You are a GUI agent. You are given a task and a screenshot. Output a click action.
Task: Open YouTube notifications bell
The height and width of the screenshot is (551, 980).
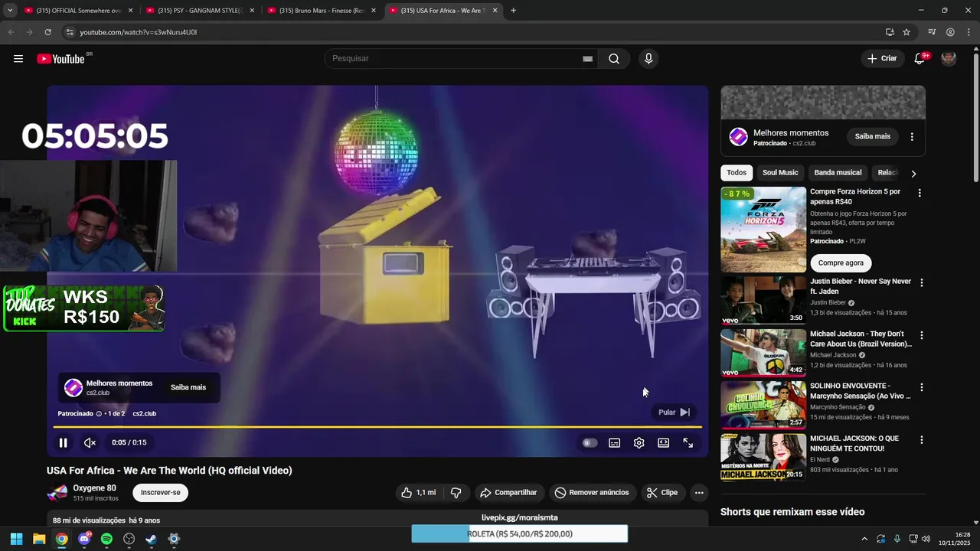pyautogui.click(x=920, y=59)
